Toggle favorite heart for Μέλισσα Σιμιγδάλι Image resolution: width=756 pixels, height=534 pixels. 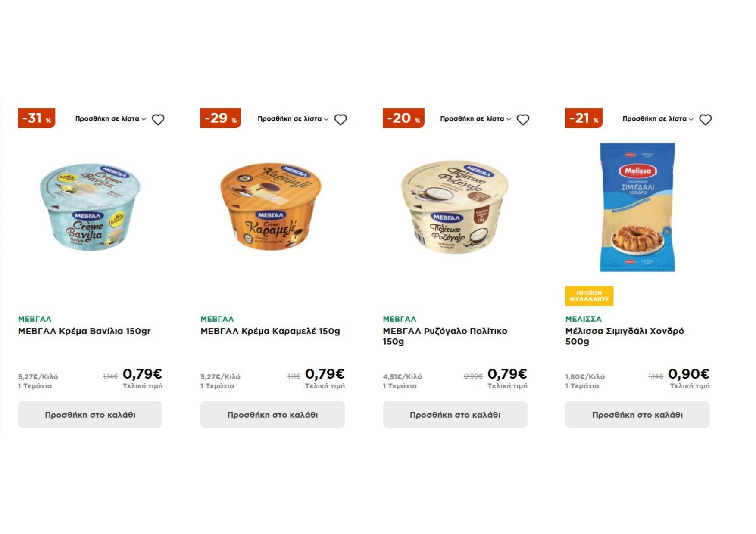point(705,120)
